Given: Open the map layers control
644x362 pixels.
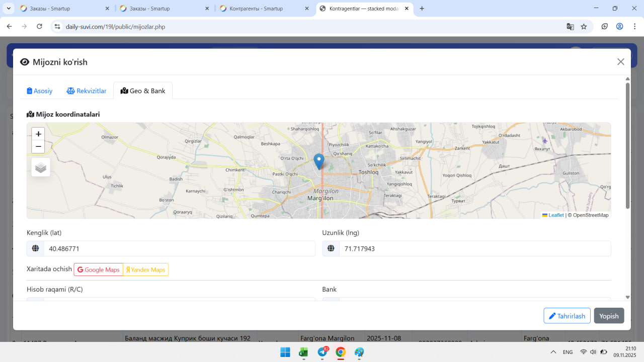Looking at the screenshot, I should (41, 167).
